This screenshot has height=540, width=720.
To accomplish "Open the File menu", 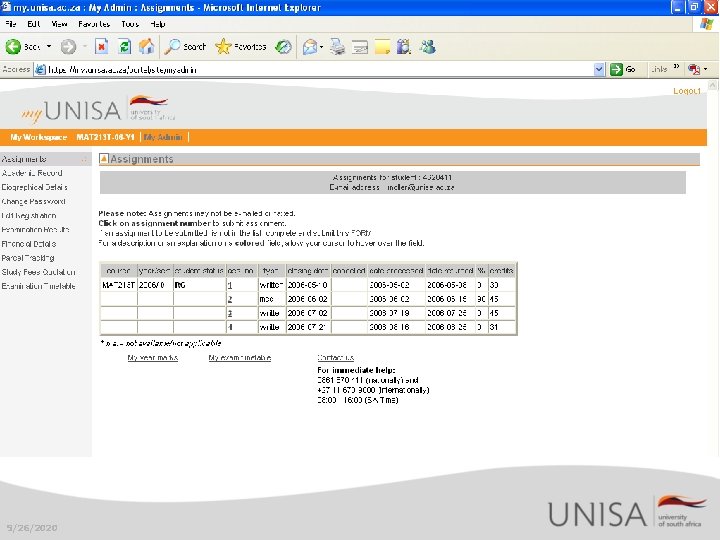I will [x=11, y=24].
